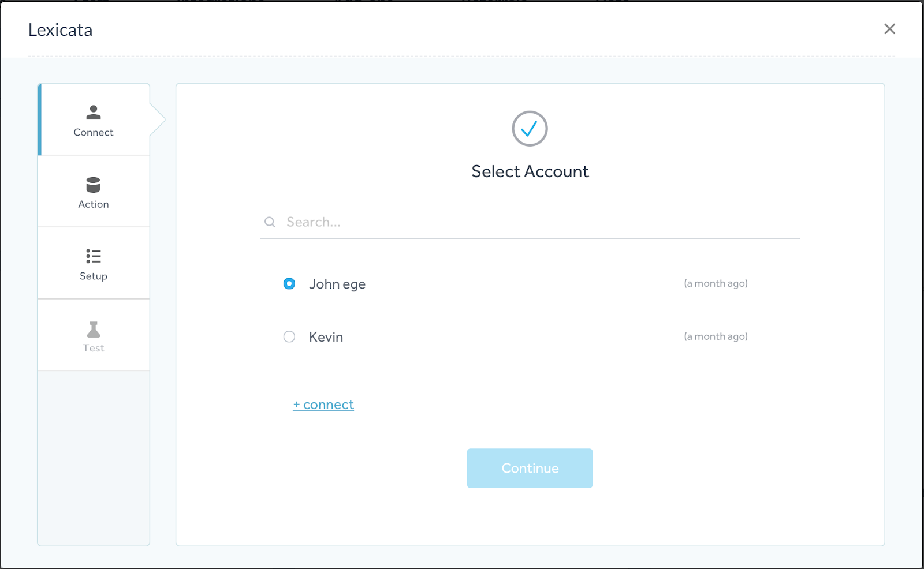924x569 pixels.
Task: Click the search magnifier icon
Action: point(270,222)
